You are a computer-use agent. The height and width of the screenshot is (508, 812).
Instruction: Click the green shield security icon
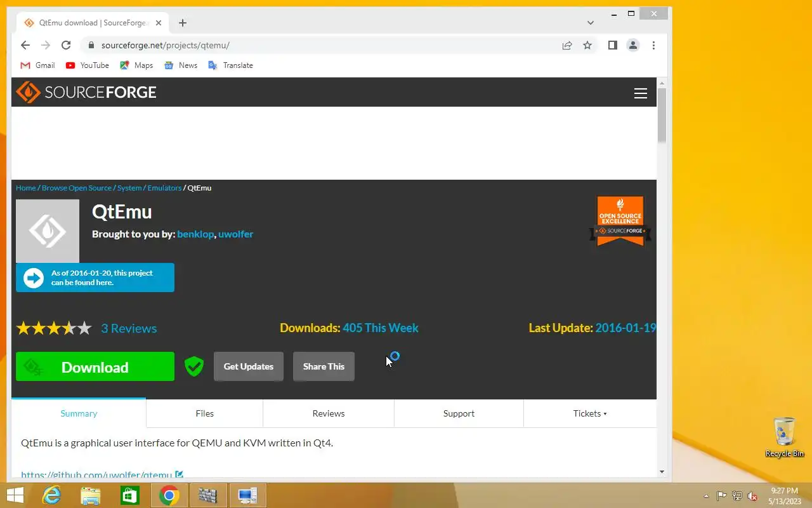click(194, 366)
